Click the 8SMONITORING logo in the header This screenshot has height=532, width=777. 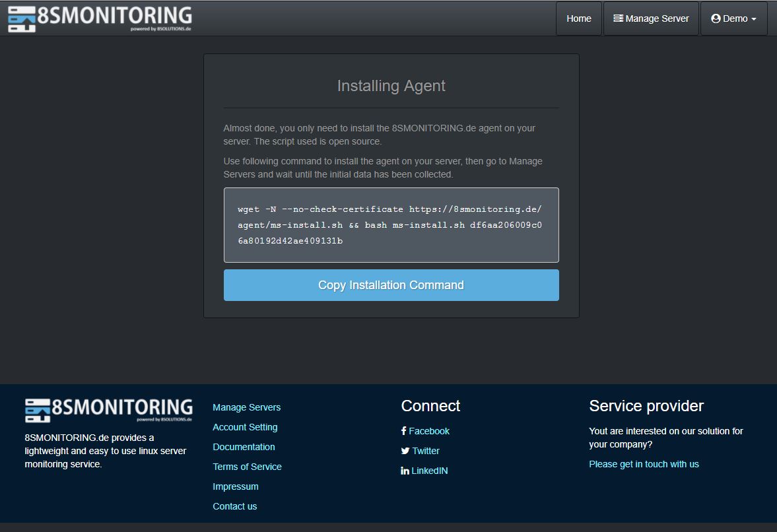(x=100, y=18)
